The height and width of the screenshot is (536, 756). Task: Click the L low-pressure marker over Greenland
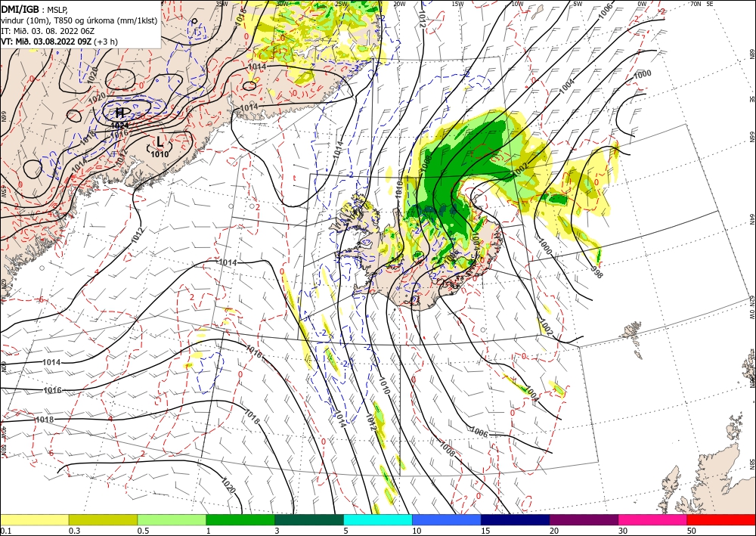(160, 142)
